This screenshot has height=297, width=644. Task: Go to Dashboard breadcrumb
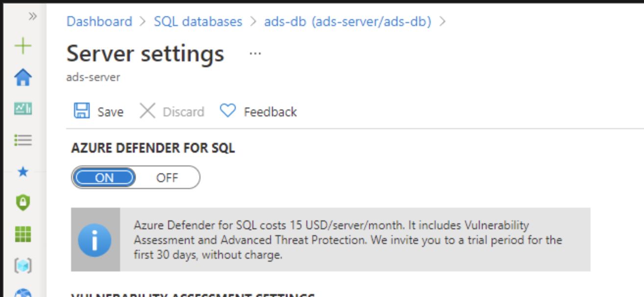pos(99,22)
